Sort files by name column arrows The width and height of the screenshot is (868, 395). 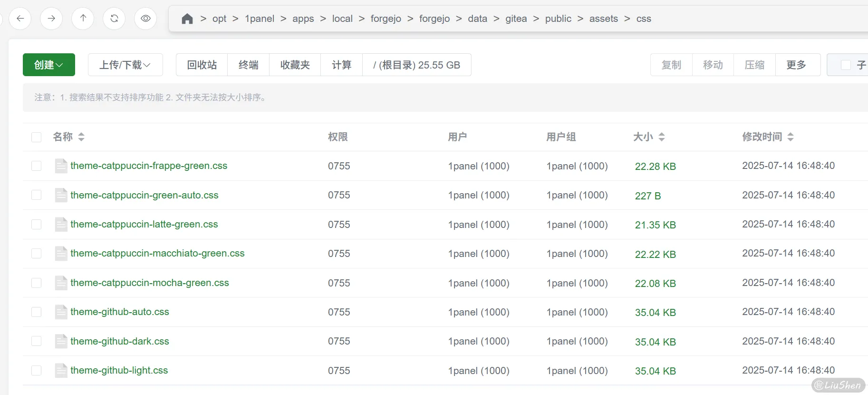[x=81, y=137]
